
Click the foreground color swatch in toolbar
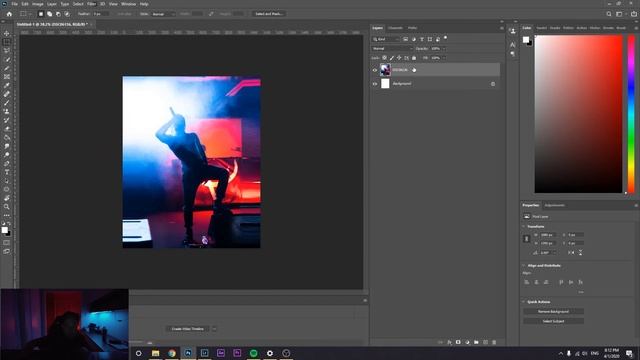[x=4, y=230]
